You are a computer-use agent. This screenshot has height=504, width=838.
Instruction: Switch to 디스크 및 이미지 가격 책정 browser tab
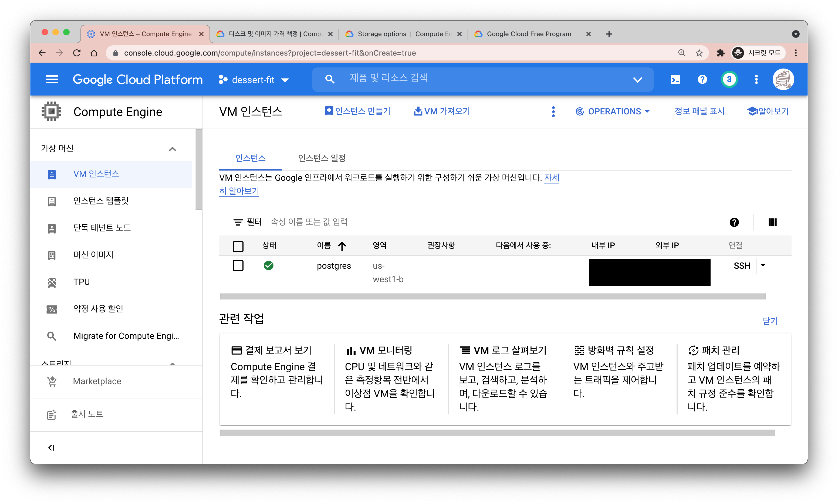[x=274, y=34]
